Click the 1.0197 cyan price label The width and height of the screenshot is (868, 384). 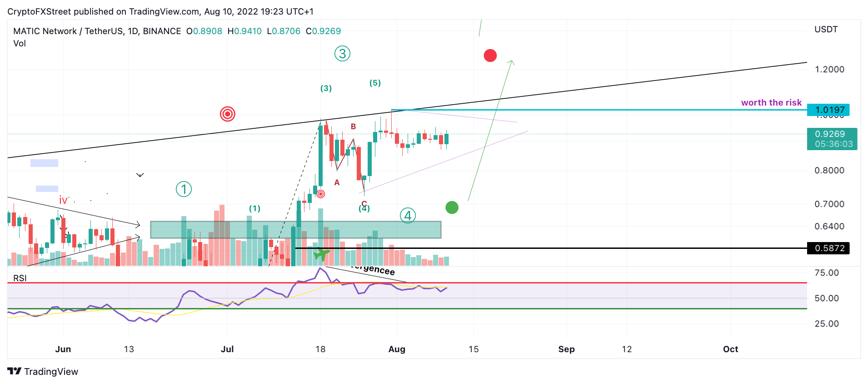[x=828, y=110]
